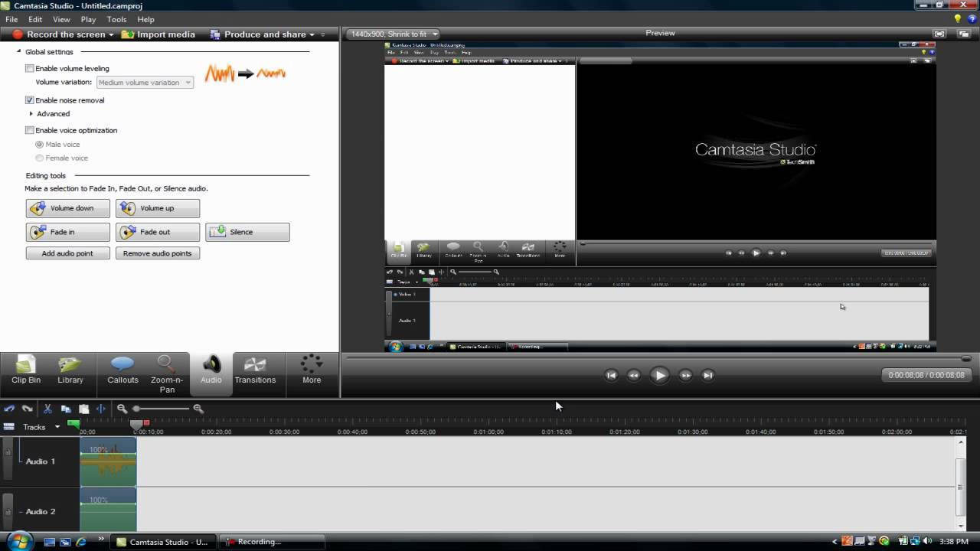Show More tools tab

tap(312, 370)
